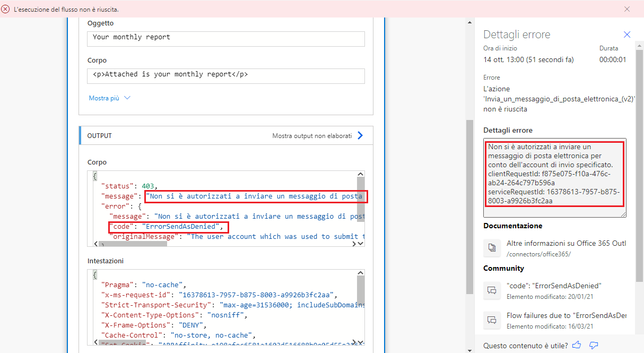
Task: Click the "originalMessage" line in output
Action: 237,236
